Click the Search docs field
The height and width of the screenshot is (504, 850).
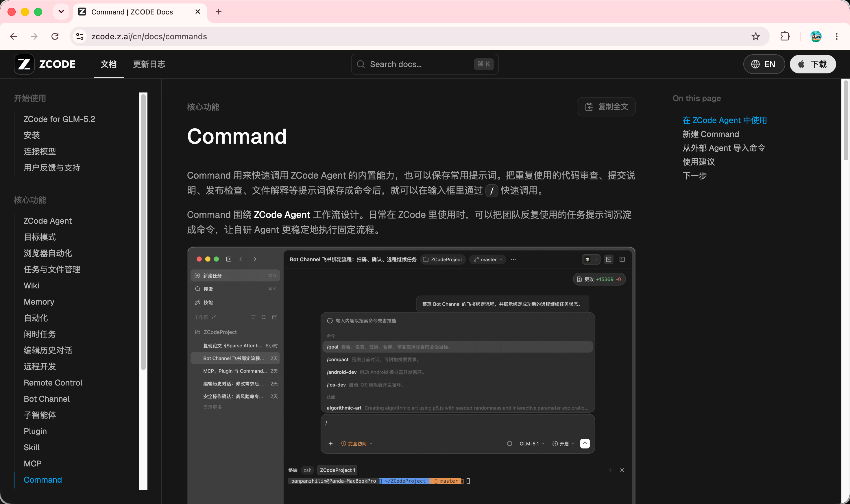click(x=425, y=64)
